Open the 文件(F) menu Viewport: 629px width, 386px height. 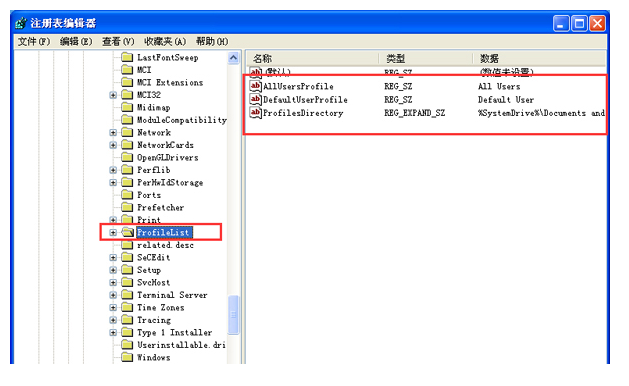(x=34, y=41)
